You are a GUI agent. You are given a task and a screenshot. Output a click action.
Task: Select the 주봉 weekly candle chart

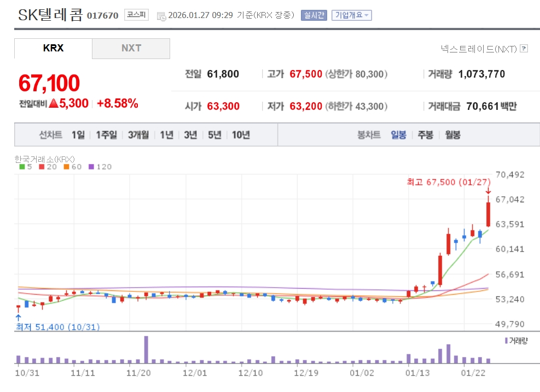[x=425, y=135]
